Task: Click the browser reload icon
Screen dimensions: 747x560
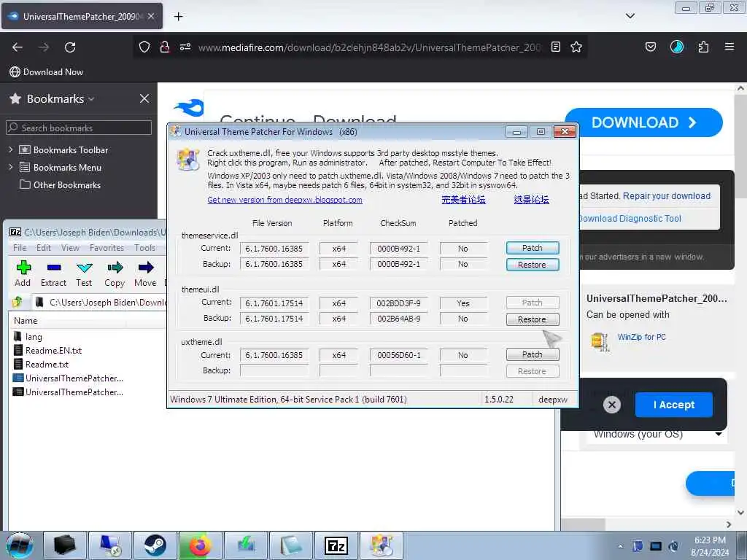Action: click(70, 47)
